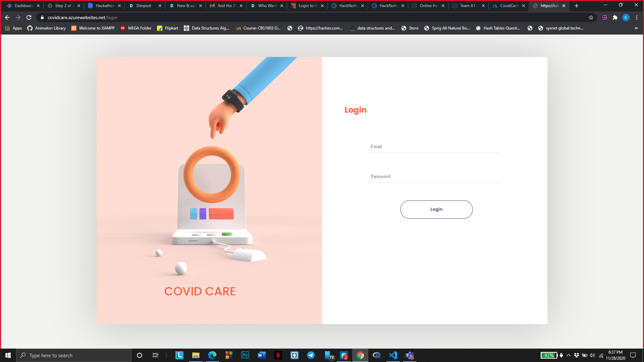The width and height of the screenshot is (644, 362).
Task: Open Telegram from the taskbar
Action: (311, 355)
